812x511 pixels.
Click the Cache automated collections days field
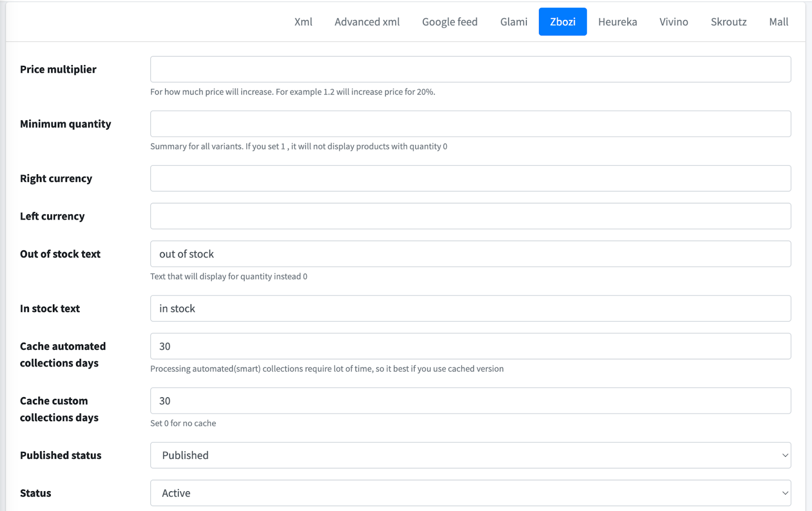[x=470, y=346]
